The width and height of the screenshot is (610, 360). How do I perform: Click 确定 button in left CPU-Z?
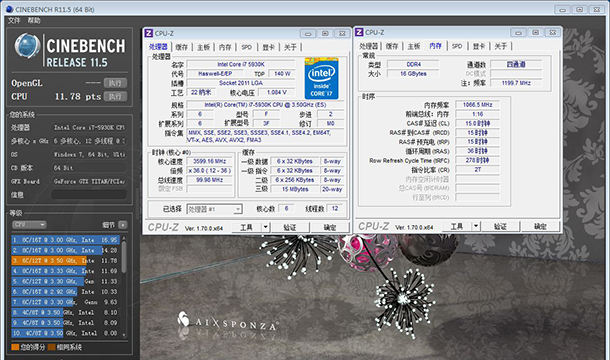click(330, 227)
